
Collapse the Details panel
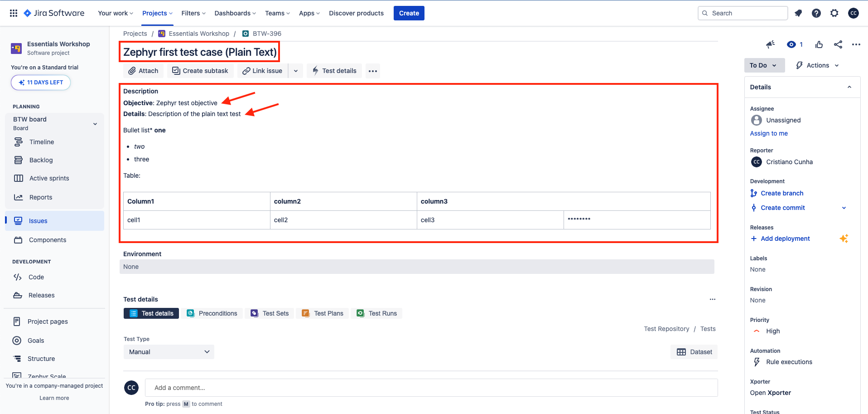tap(849, 87)
